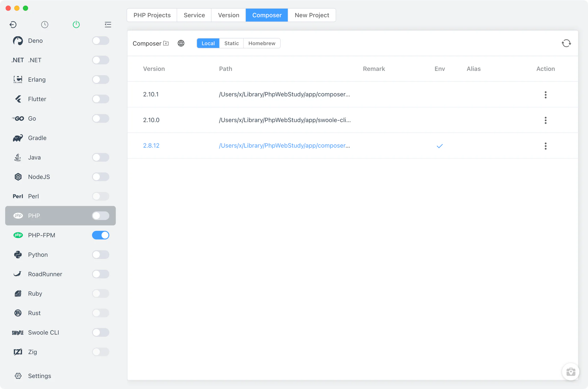
Task: Click the Deno logo icon
Action: (18, 41)
